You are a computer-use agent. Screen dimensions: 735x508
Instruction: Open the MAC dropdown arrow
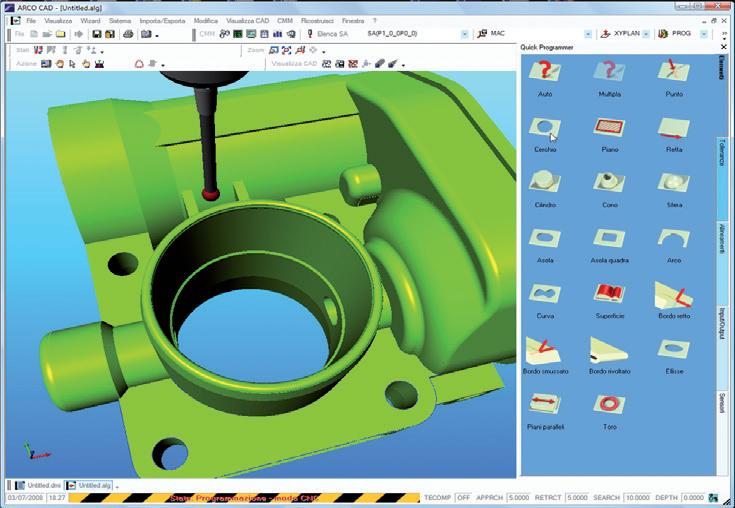coord(588,34)
